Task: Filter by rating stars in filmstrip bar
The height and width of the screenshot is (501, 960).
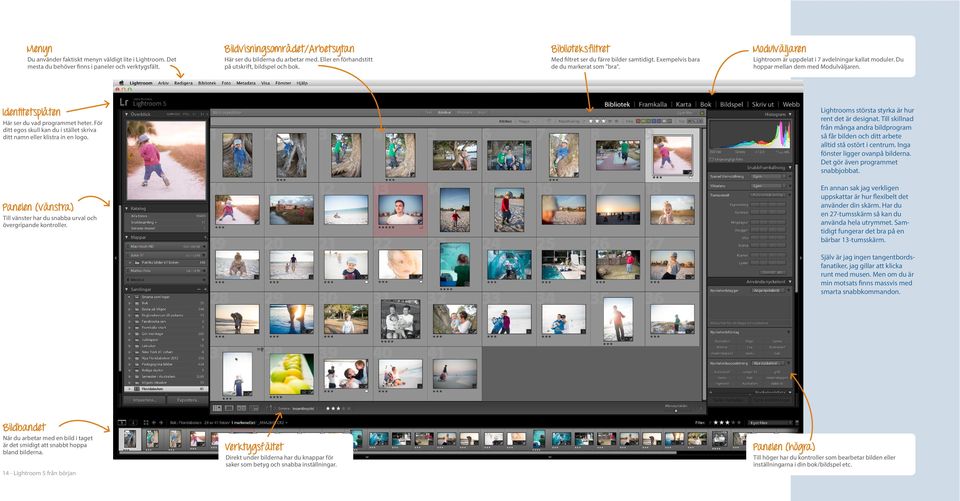Action: 726,423
